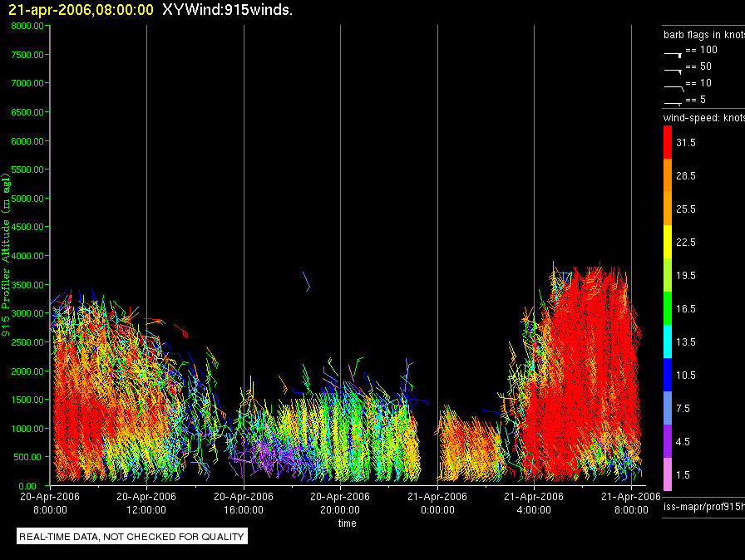Click the 10 knot barb flag symbol

[x=673, y=88]
